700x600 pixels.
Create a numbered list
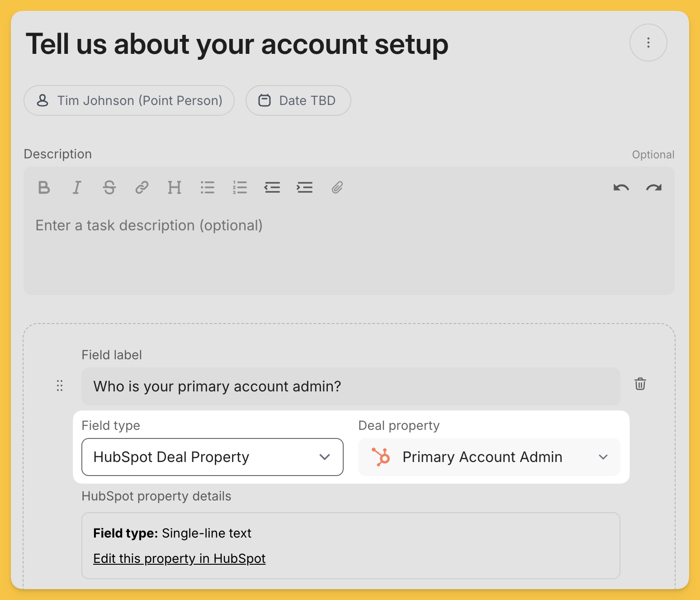point(240,187)
